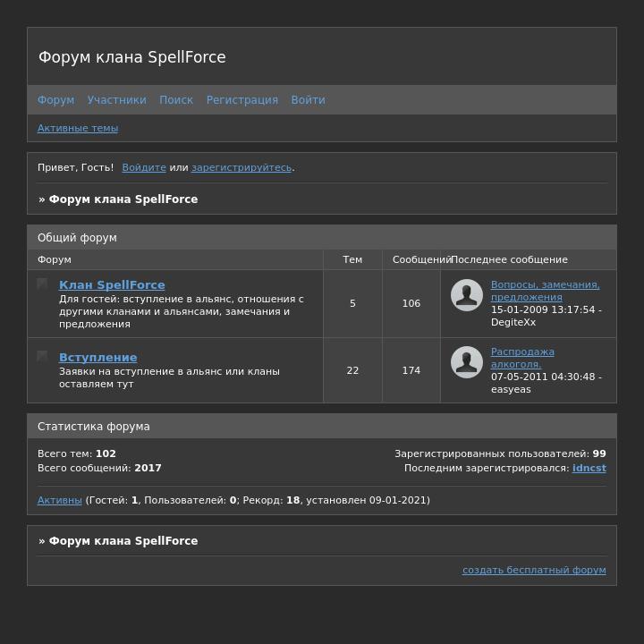Click message count 174 in Вступление row
Image resolution: width=644 pixels, height=644 pixels.
click(x=411, y=370)
